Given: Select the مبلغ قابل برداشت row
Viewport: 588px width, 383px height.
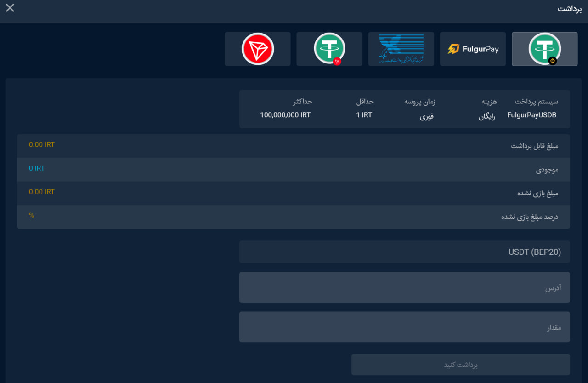Looking at the screenshot, I should click(294, 146).
